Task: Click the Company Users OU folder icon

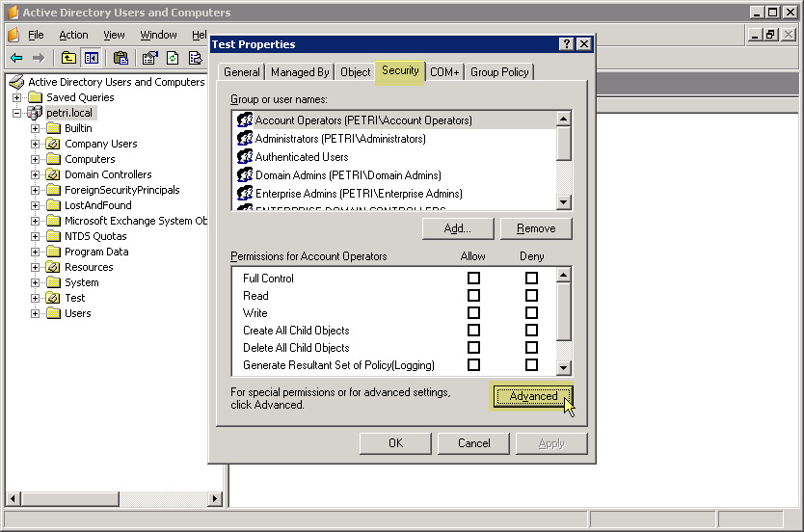Action: pyautogui.click(x=53, y=144)
